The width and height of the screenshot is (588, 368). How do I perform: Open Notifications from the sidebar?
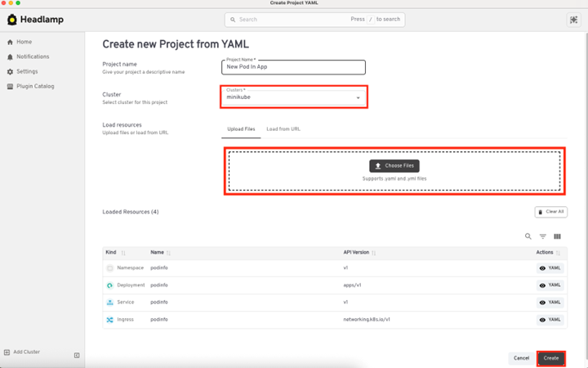click(x=32, y=56)
